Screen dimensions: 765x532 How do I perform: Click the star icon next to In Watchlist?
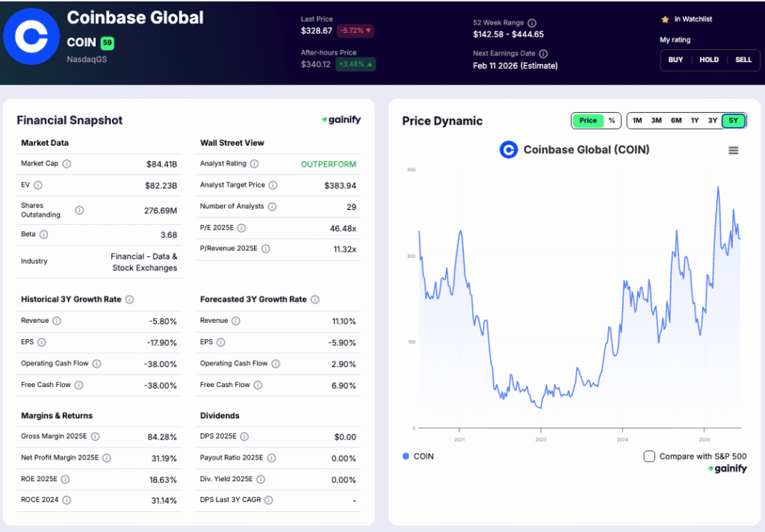tap(665, 19)
